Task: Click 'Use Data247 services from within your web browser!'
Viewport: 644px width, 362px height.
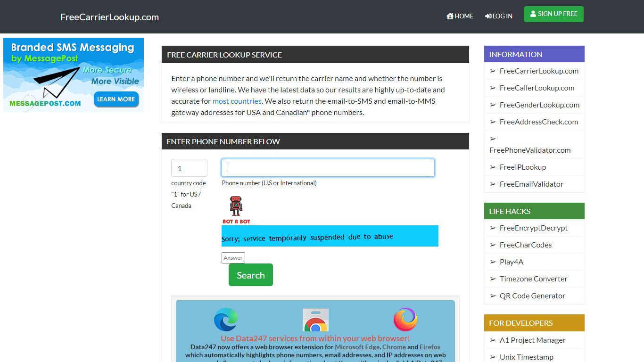Action: click(x=315, y=338)
